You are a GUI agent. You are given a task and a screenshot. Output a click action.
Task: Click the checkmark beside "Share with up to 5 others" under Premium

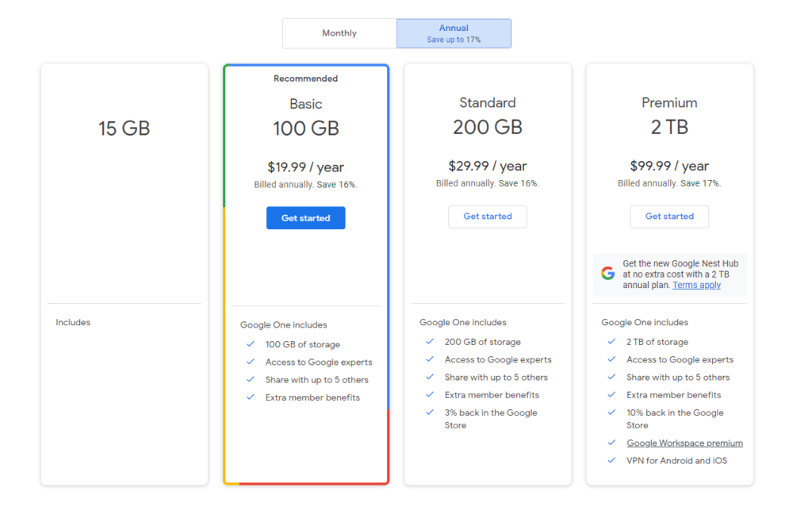(x=611, y=377)
